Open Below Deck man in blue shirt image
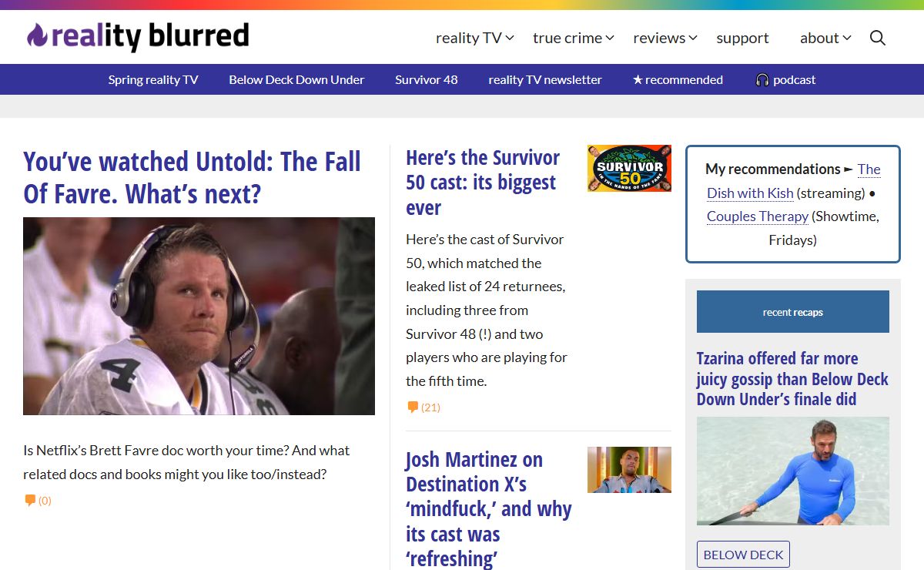924x570 pixels. coord(793,471)
